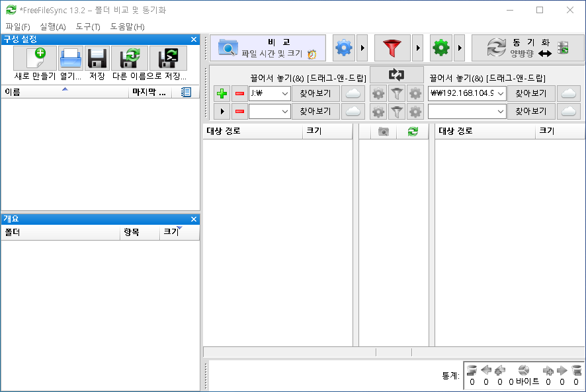
Task: Sort configurations by 마지막 column
Action: 149,92
